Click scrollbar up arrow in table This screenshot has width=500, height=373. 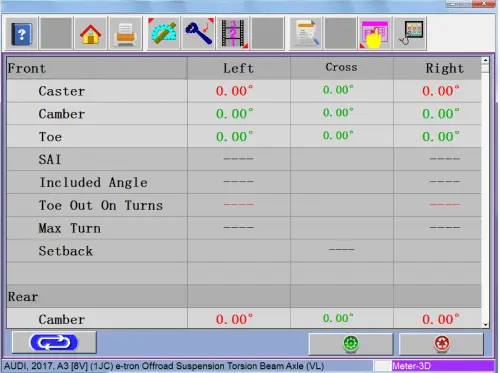tap(485, 60)
